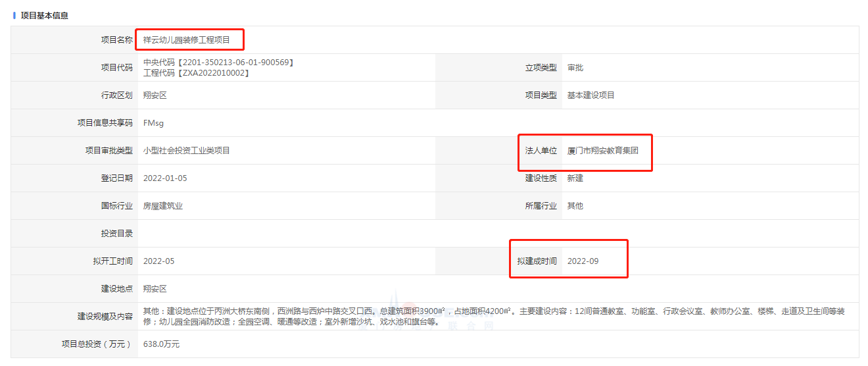The image size is (868, 366).
Task: Click the 翔安区 value beside 行政区划
Action: tap(155, 95)
